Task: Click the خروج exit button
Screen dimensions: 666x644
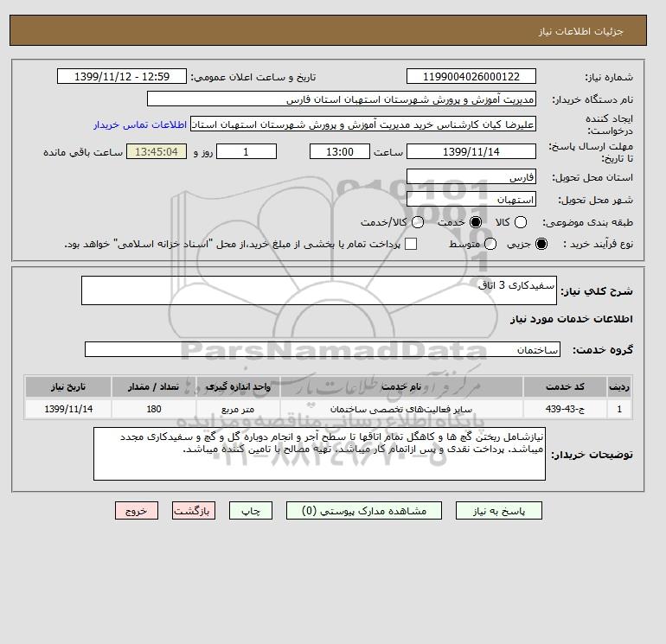Action: (x=137, y=511)
